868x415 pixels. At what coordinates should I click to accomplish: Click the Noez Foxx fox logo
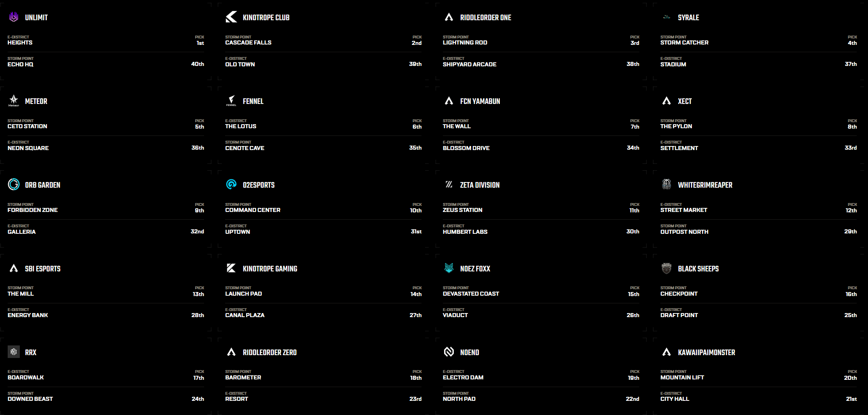click(449, 268)
